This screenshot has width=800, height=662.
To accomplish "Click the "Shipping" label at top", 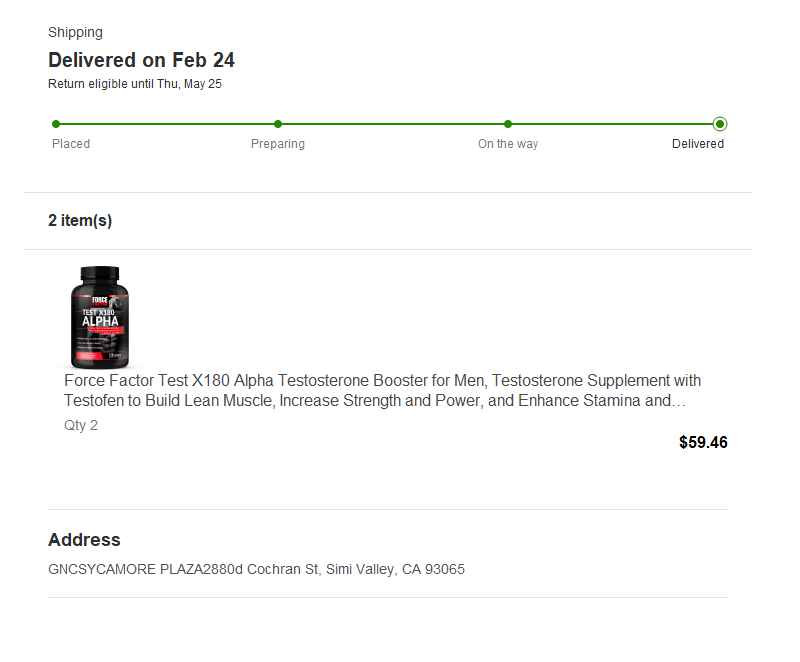I will tap(75, 32).
